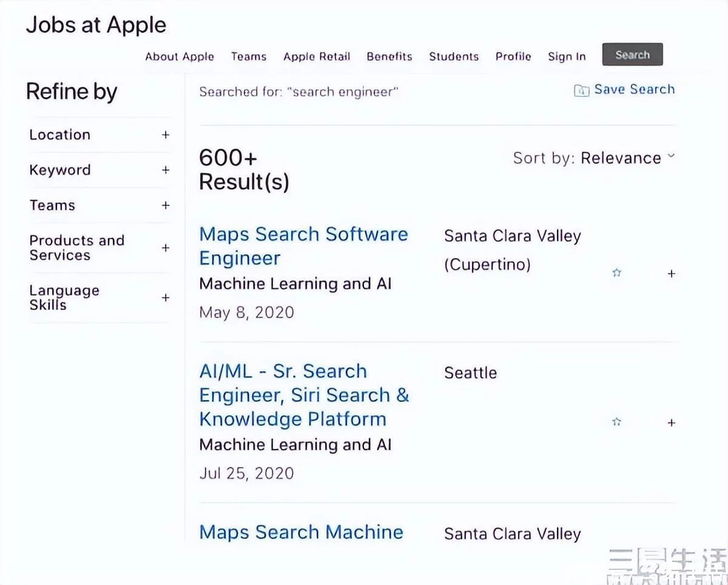The height and width of the screenshot is (585, 728).
Task: Click the Save Search link
Action: (634, 90)
